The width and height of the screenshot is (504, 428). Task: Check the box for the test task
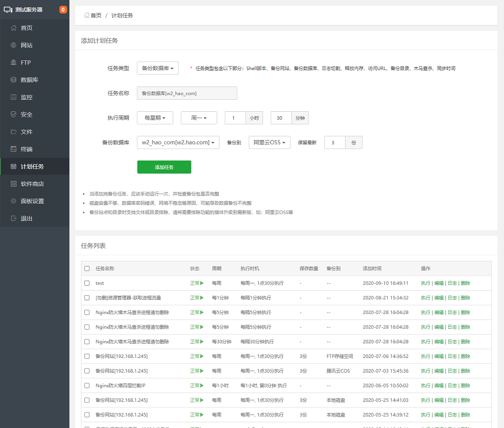pyautogui.click(x=87, y=283)
